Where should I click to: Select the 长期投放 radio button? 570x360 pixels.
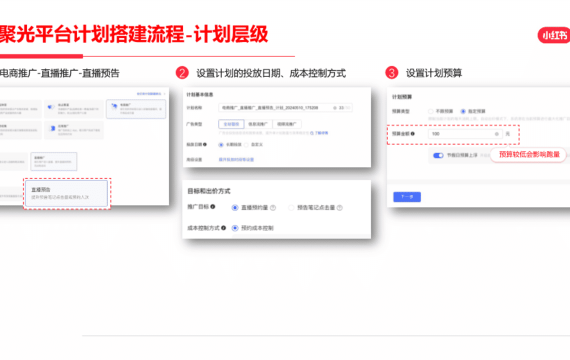point(221,145)
